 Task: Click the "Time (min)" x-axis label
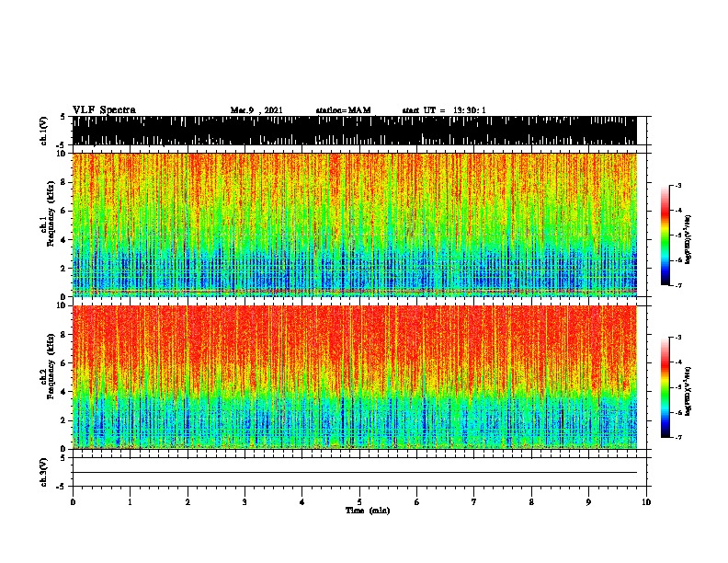point(368,511)
